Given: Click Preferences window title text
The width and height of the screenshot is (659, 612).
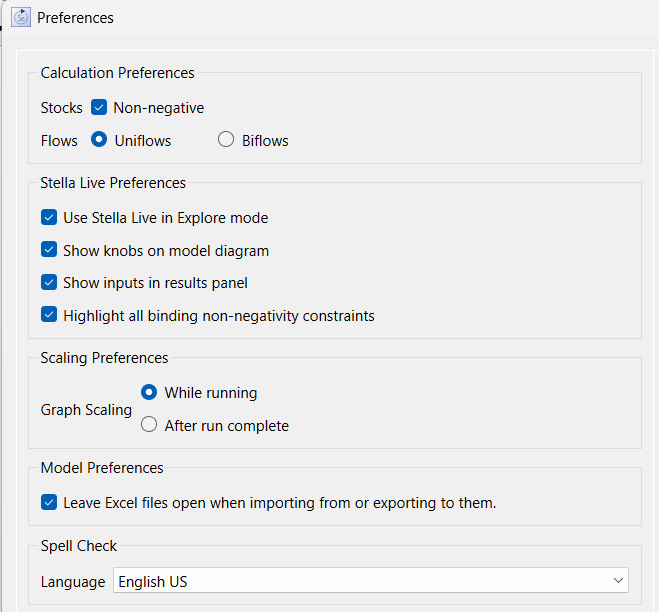Looking at the screenshot, I should point(75,18).
